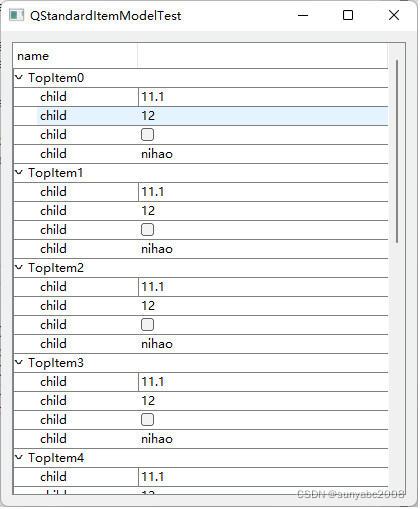The height and width of the screenshot is (509, 420).
Task: Click 'nihao' value under TopItem2
Action: (157, 344)
